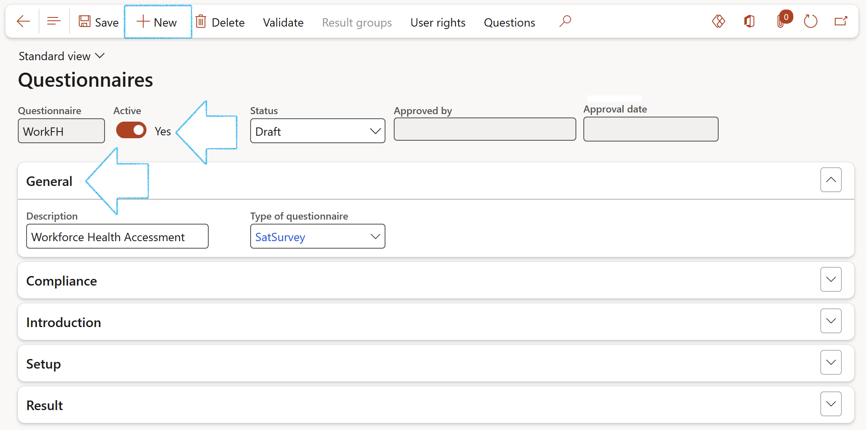This screenshot has width=868, height=430.
Task: Click the search magnifier icon in toolbar
Action: pos(565,22)
